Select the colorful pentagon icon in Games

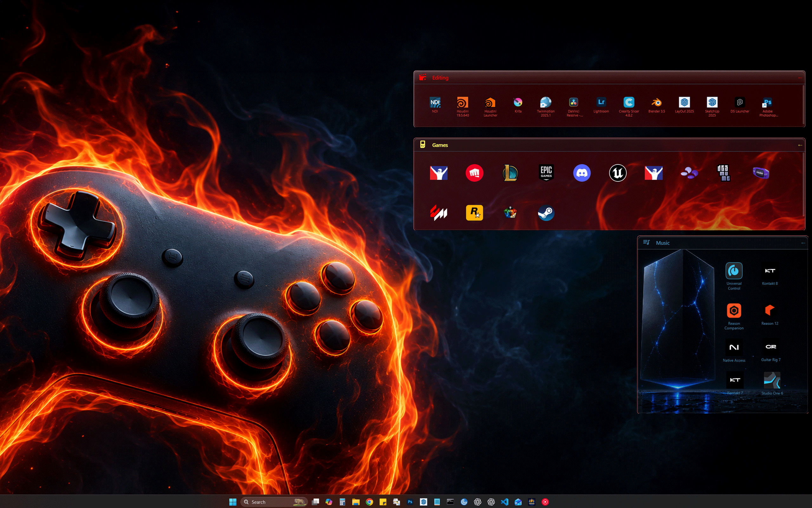click(510, 213)
